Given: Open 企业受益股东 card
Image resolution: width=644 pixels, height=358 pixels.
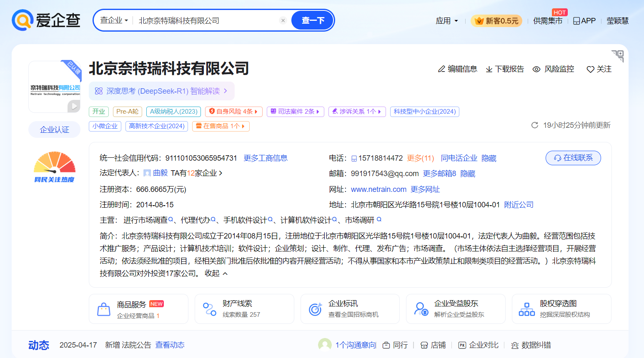Looking at the screenshot, I should click(456, 309).
